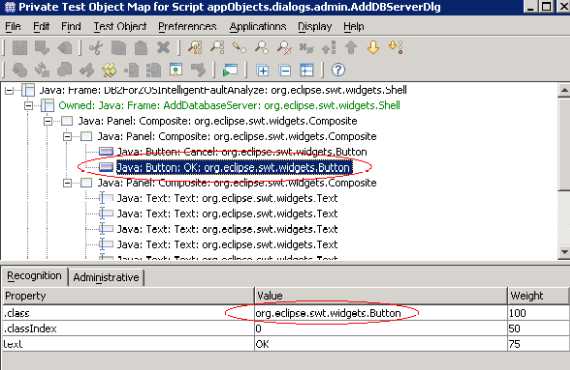This screenshot has height=370, width=570.
Task: Select the root DB2ForZOSIntelligentFaultAnalyze Frame item
Action: (223, 91)
